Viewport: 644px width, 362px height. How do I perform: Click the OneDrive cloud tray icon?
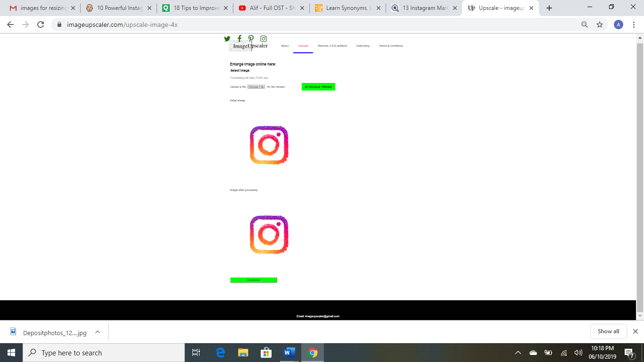(x=533, y=353)
